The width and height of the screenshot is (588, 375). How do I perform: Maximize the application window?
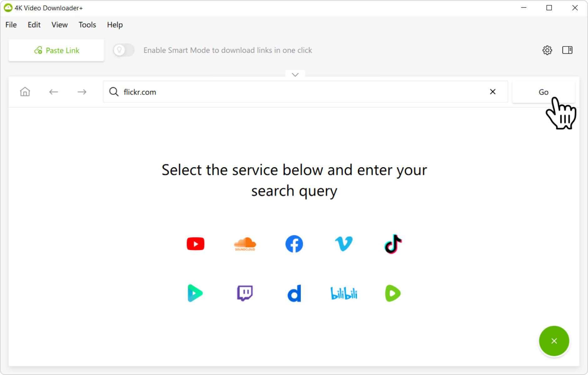pyautogui.click(x=549, y=8)
